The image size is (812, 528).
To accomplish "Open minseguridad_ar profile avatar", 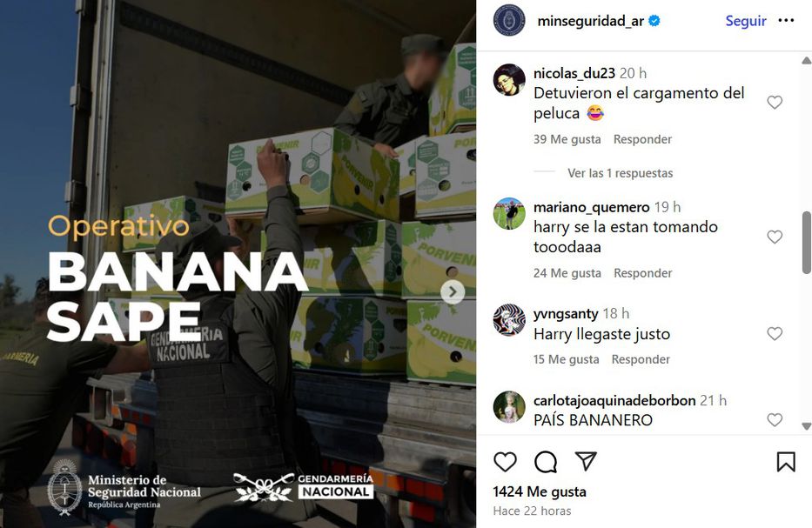I will [x=509, y=21].
